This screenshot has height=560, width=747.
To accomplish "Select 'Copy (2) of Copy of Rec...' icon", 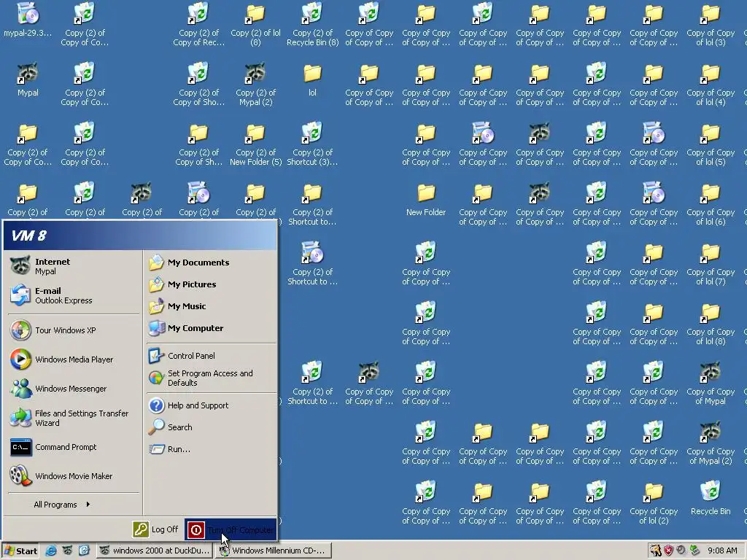I will pos(198,24).
